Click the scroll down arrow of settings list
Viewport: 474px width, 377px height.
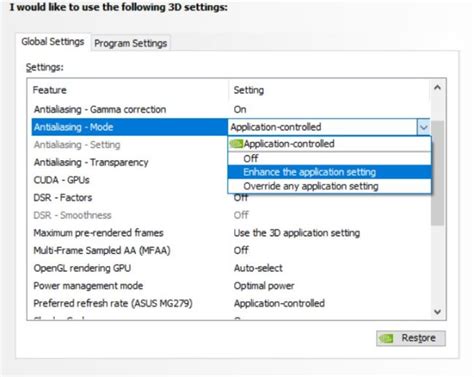coord(437,312)
